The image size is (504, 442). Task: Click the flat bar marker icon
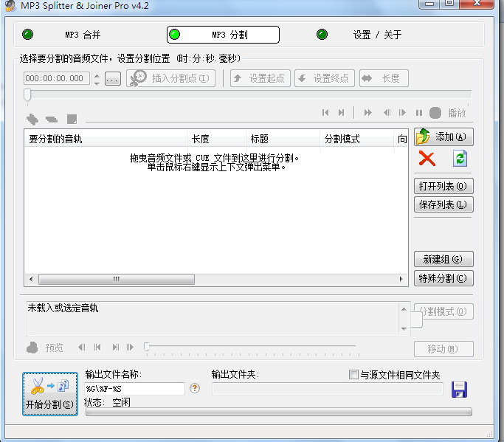point(52,120)
